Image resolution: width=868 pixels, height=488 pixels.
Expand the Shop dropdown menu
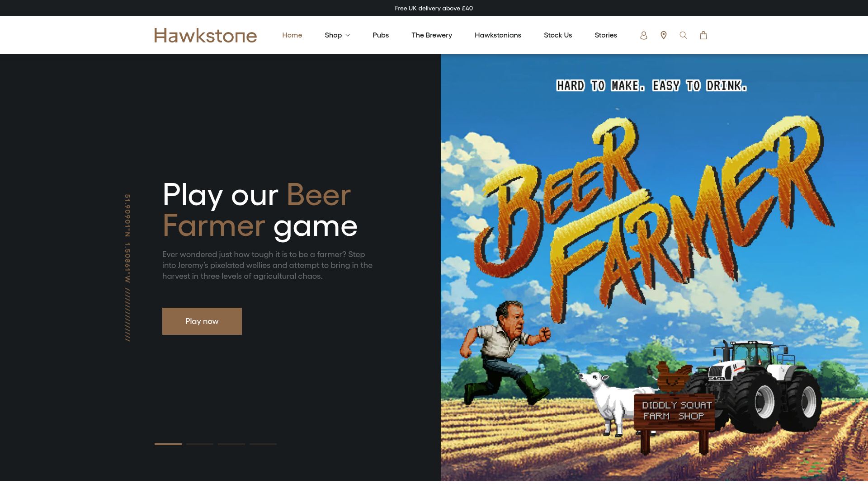click(x=337, y=35)
